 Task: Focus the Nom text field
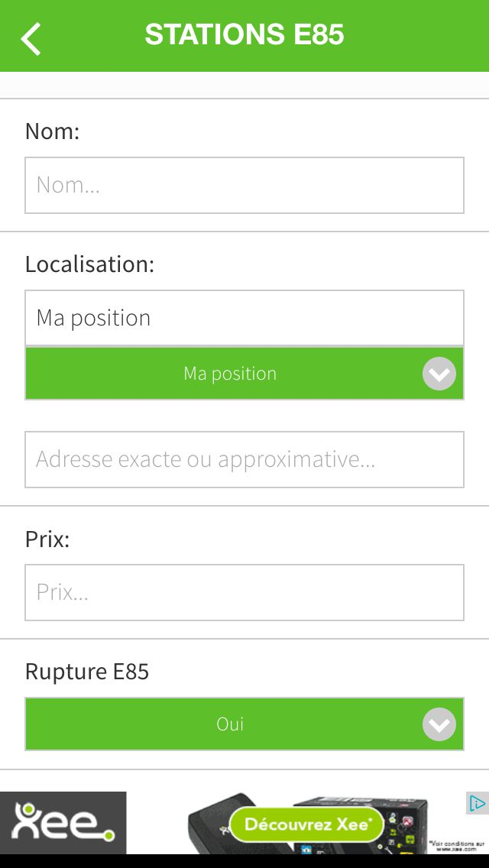[244, 185]
